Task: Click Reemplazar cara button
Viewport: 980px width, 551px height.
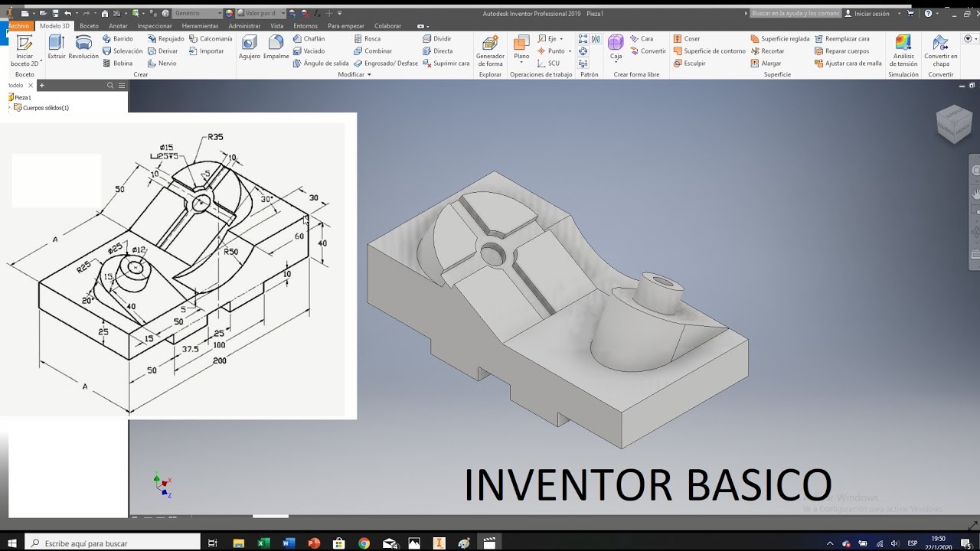Action: (841, 38)
